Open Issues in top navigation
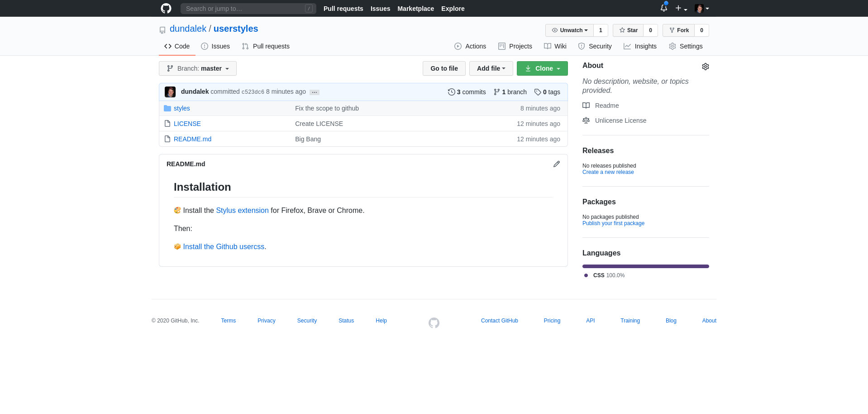The width and height of the screenshot is (868, 414). 380,9
